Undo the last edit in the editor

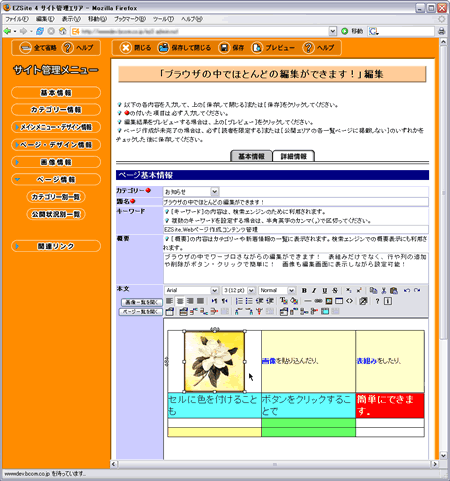pos(407,290)
